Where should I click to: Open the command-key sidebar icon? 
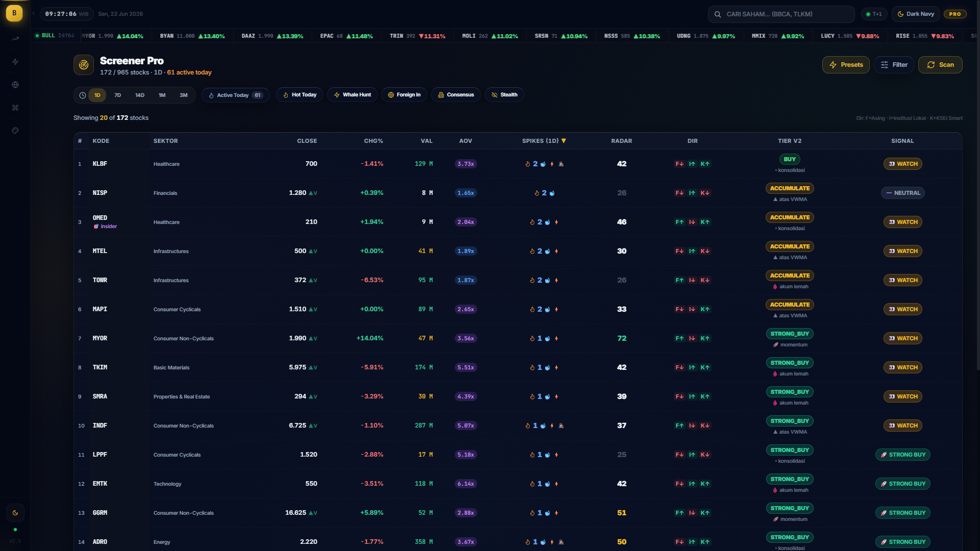click(x=15, y=108)
